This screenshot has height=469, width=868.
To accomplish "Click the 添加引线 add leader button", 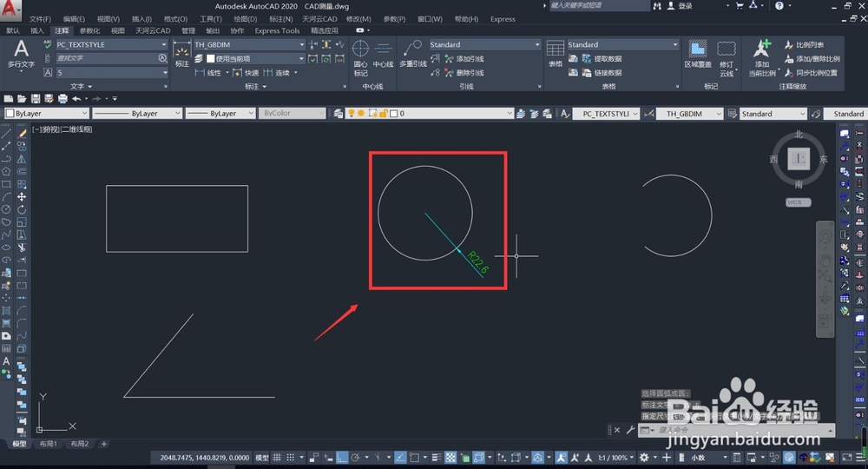I will 464,59.
